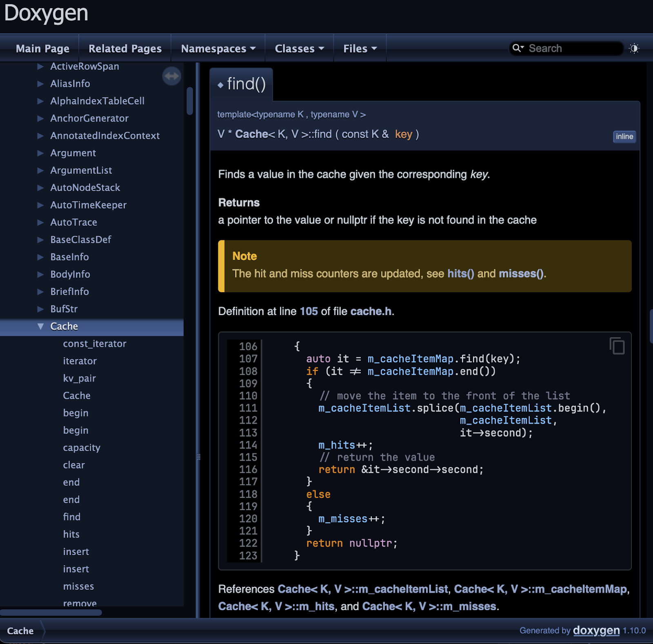This screenshot has width=653, height=644.
Task: Expand the AutoTimeKeeper tree node
Action: pos(40,205)
